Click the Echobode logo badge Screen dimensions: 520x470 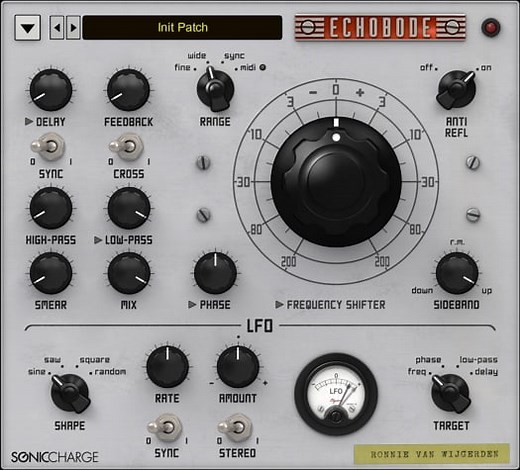(380, 27)
